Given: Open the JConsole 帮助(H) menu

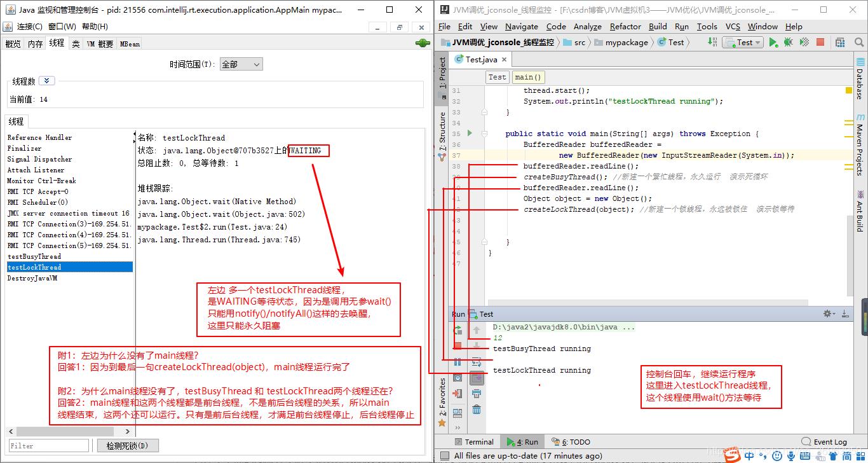Looking at the screenshot, I should (x=95, y=26).
